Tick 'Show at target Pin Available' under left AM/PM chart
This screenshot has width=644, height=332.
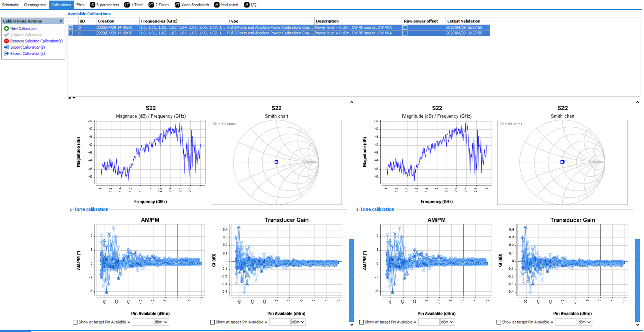[75, 322]
